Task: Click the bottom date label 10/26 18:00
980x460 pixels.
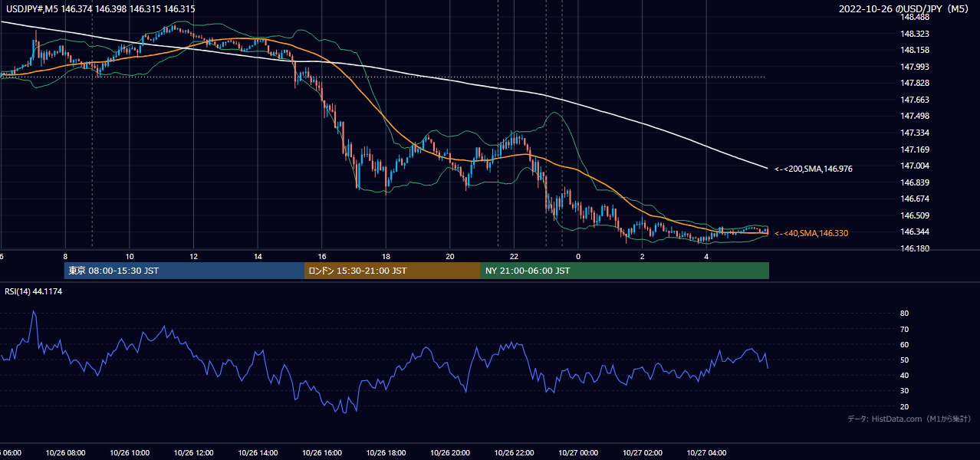Action: 386,452
